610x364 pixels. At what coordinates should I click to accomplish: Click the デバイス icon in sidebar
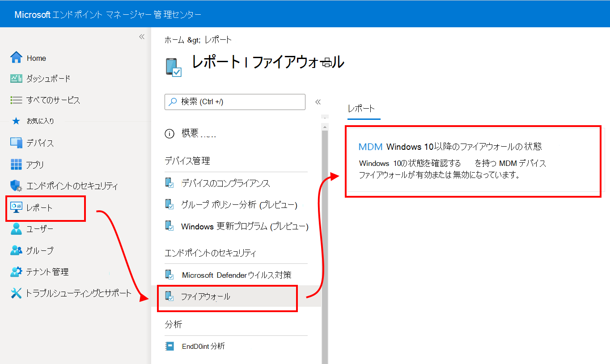click(16, 143)
